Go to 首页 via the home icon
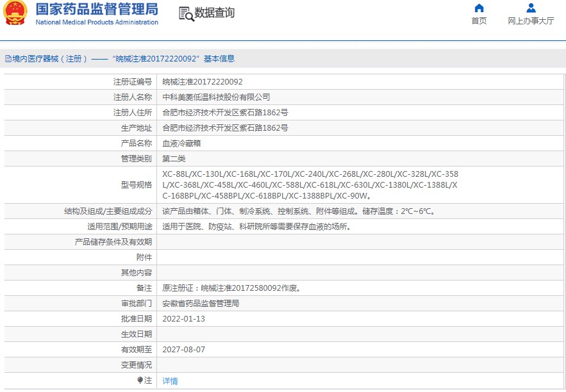Image resolution: width=566 pixels, height=392 pixels. point(479,8)
